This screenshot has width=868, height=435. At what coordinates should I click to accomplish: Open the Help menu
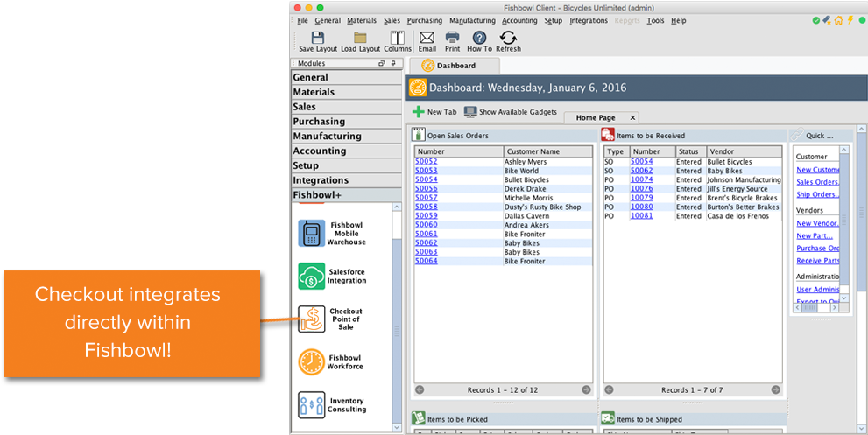(679, 20)
